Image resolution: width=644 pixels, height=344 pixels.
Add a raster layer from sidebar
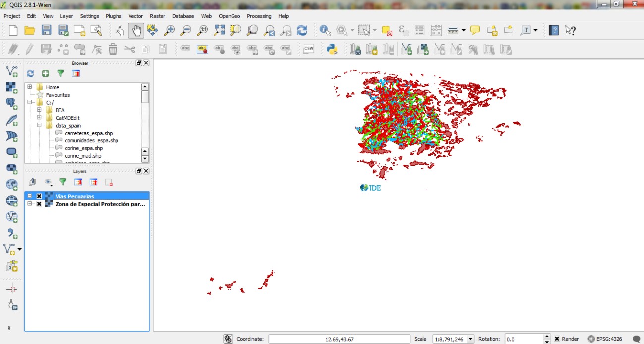[x=11, y=88]
